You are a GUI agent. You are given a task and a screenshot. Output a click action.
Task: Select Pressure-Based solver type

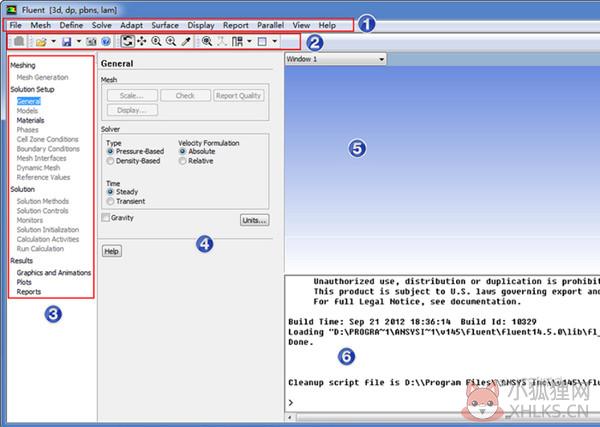(136, 152)
